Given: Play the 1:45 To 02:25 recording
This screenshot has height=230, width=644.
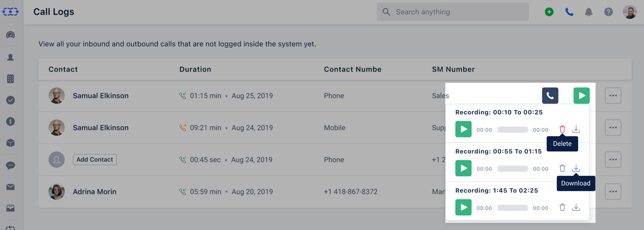Looking at the screenshot, I should pos(463,207).
